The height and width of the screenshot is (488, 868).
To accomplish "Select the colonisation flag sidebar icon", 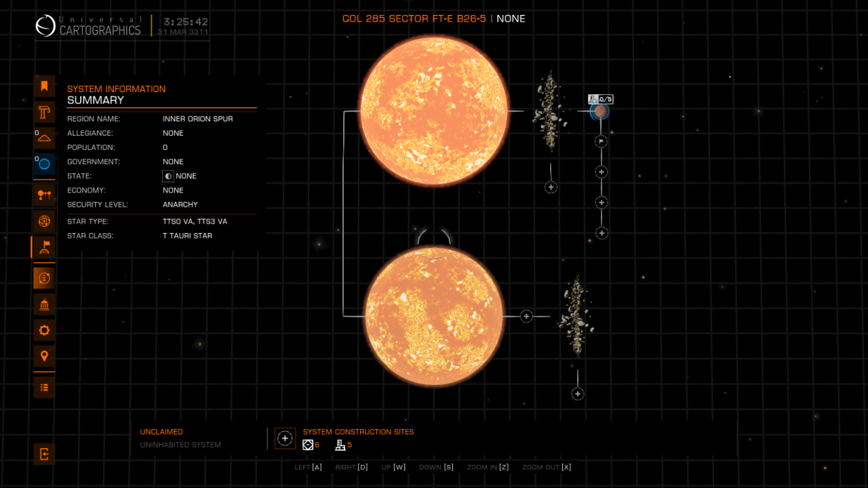I will point(44,247).
